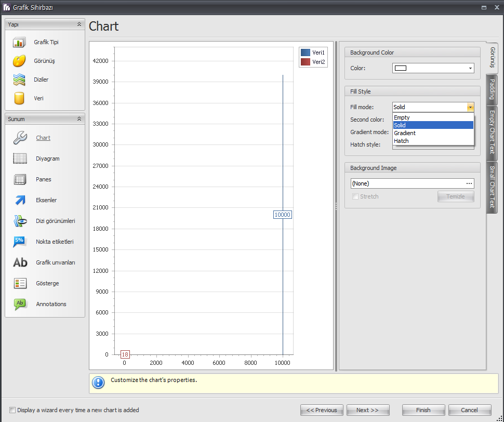Click the blue information icon in hint bar

pos(98,383)
